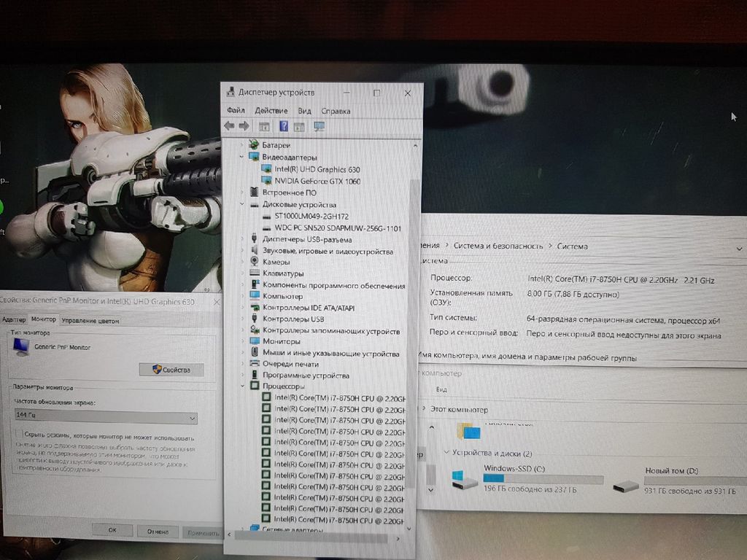The width and height of the screenshot is (747, 560).
Task: Collapse the Видеоадаптеры tree node
Action: 242,157
